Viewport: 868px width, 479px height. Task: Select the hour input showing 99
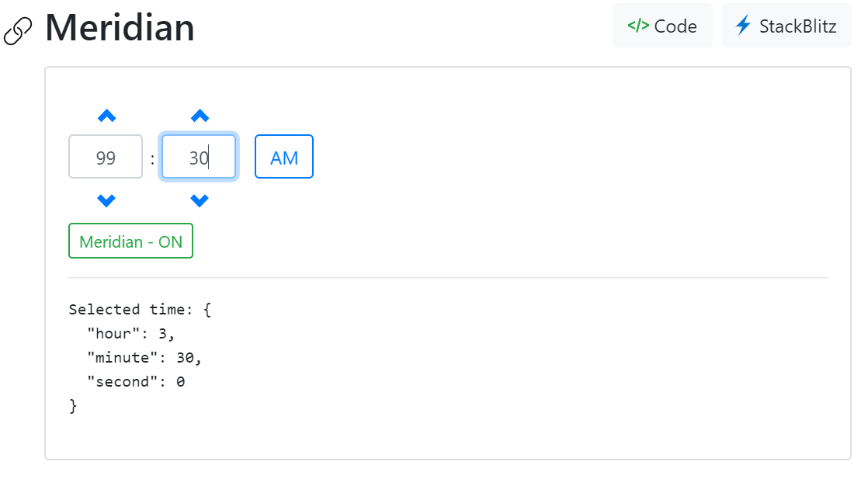[106, 156]
